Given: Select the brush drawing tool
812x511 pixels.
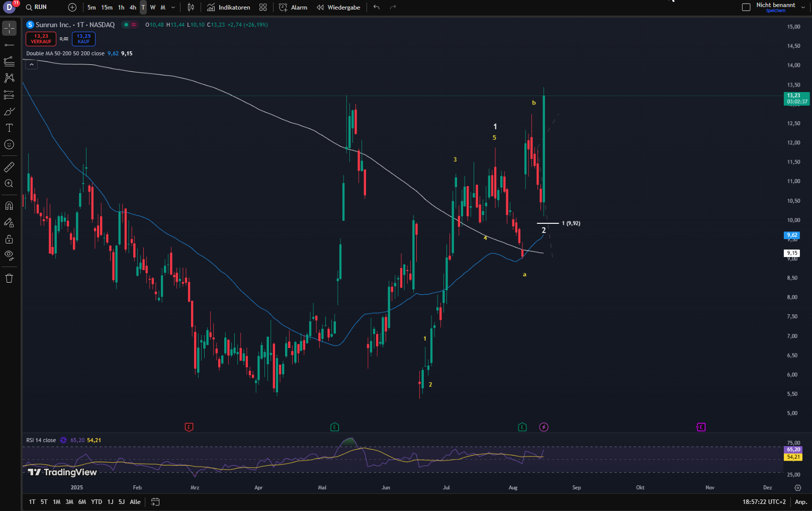Looking at the screenshot, I should [x=9, y=111].
